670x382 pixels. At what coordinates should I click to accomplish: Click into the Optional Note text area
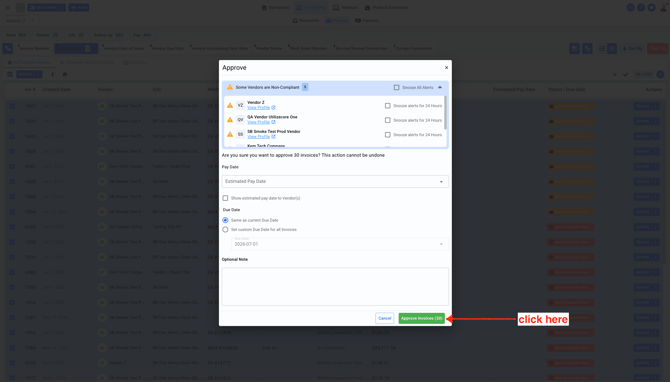[x=335, y=286]
